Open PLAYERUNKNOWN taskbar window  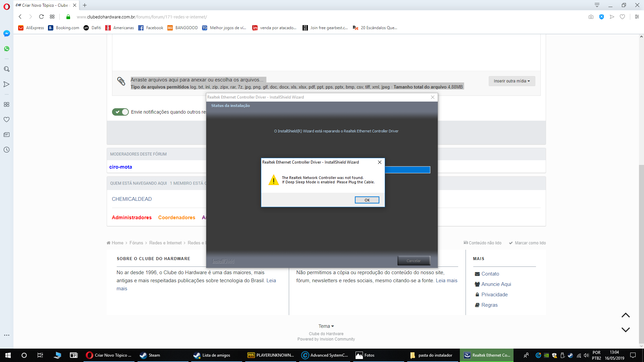(x=271, y=355)
